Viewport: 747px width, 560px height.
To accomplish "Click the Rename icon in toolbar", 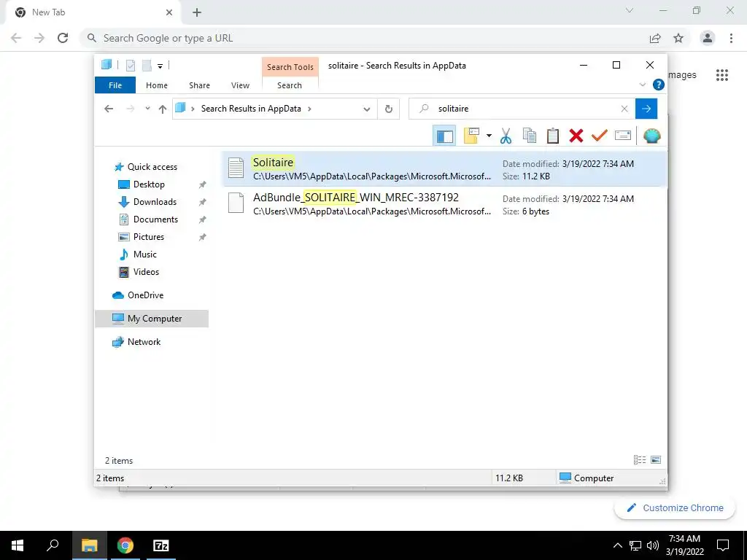I will pyautogui.click(x=623, y=136).
